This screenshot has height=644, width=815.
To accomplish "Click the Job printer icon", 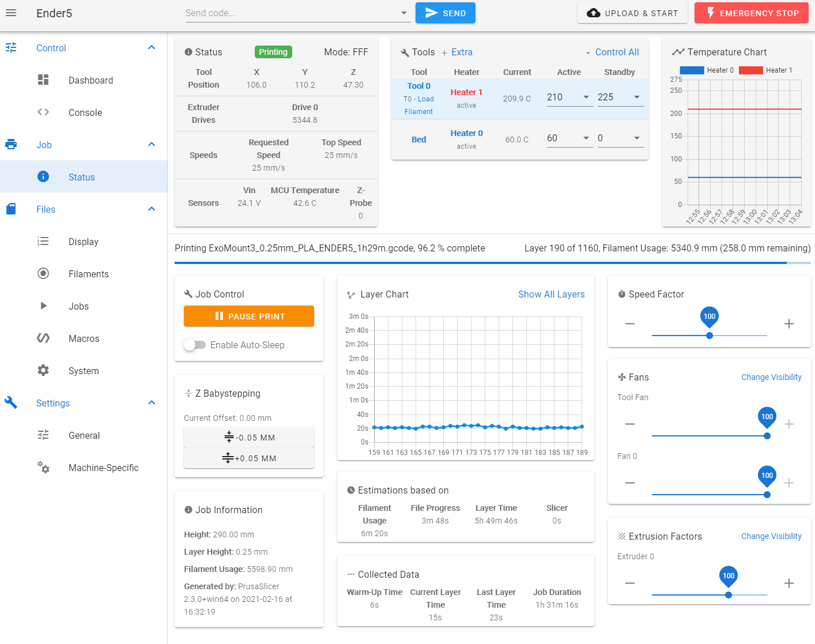I will click(x=11, y=144).
